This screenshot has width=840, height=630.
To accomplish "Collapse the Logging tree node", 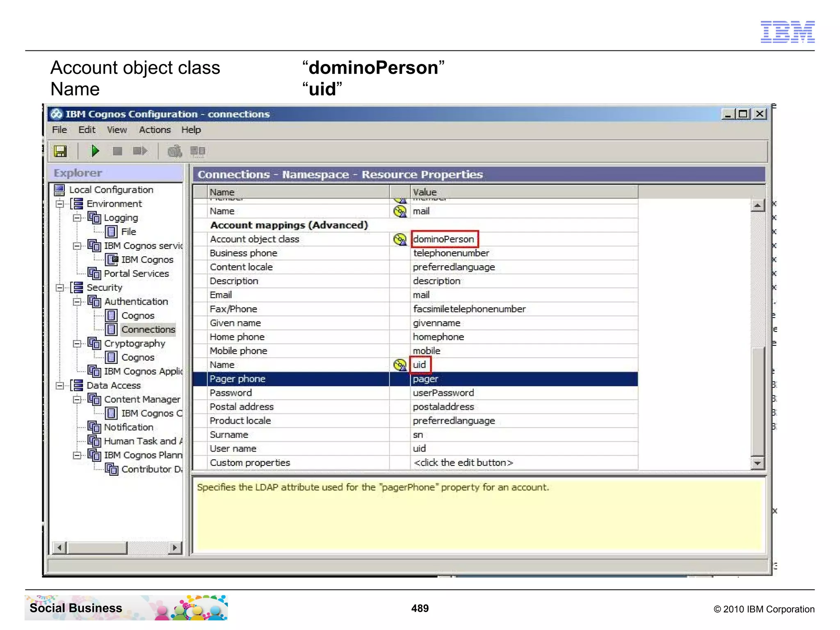I will (77, 218).
